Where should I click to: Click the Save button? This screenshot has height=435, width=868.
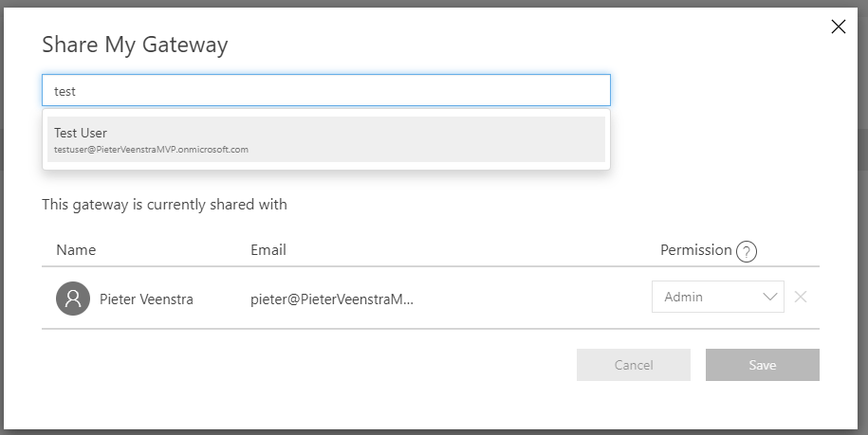pyautogui.click(x=763, y=365)
